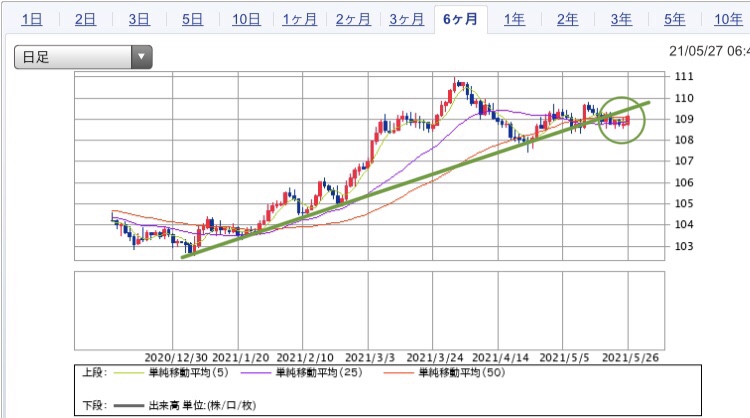Click the 単純移動平均(25) legend label
The height and width of the screenshot is (418, 750).
coord(319,373)
